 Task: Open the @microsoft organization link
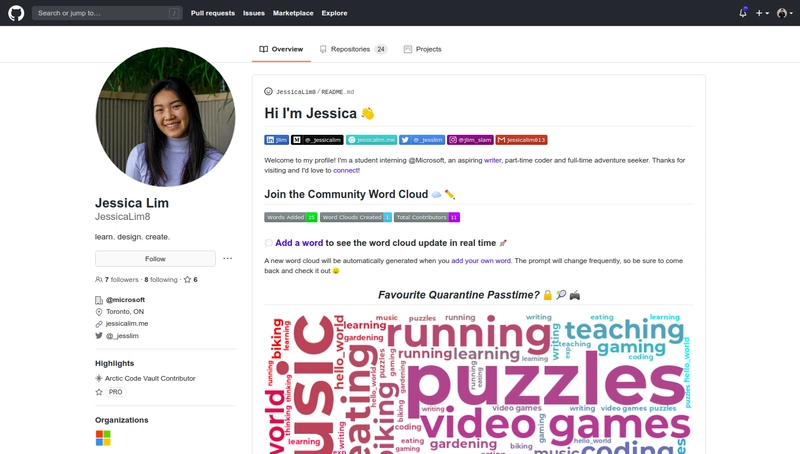coord(125,299)
